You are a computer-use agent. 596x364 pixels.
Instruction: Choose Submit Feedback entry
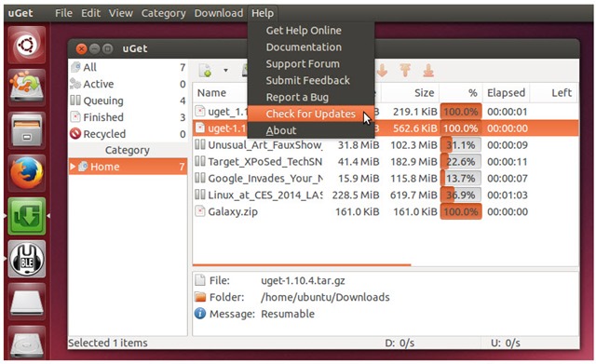click(311, 81)
